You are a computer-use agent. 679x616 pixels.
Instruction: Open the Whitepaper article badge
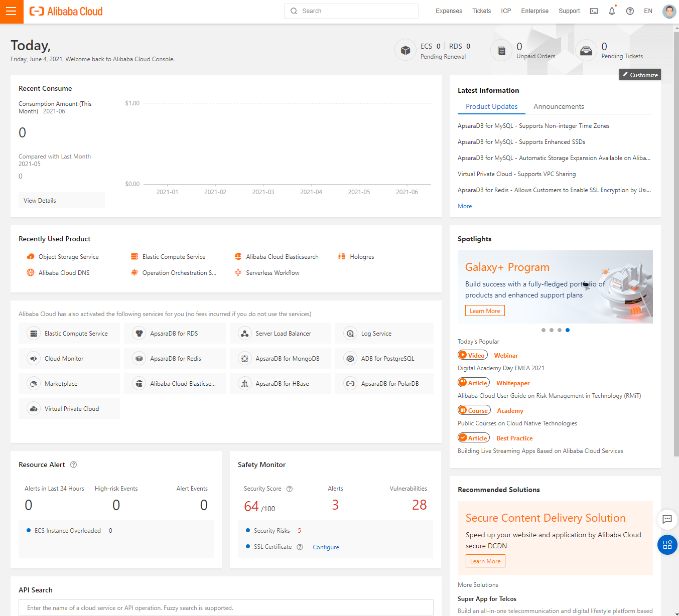[474, 383]
